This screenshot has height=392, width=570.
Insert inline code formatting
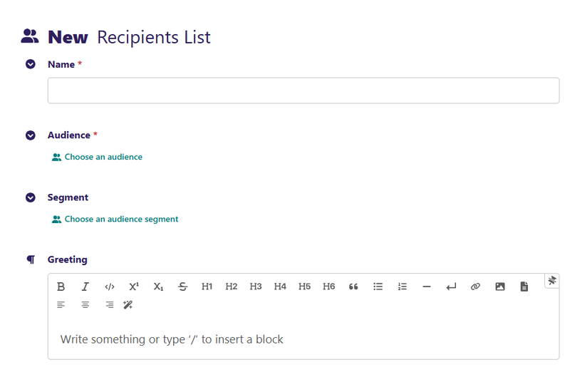tap(109, 287)
